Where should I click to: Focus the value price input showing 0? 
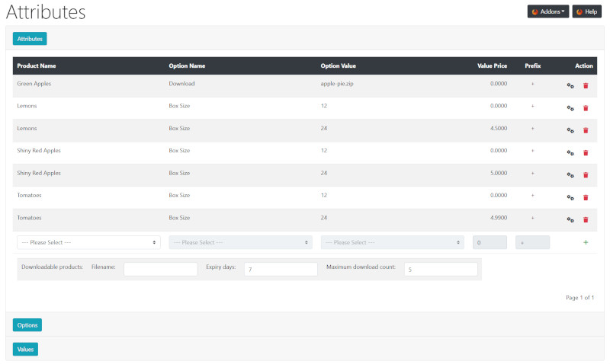490,242
